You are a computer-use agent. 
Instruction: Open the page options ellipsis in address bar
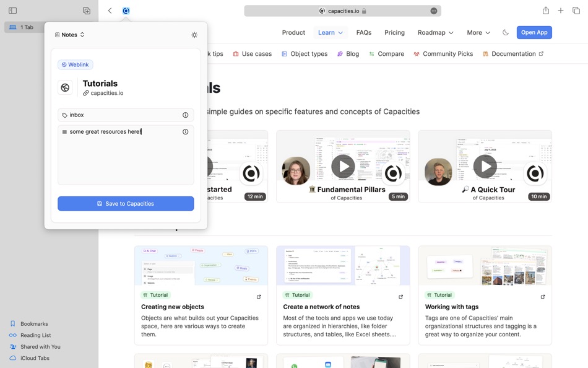[434, 11]
